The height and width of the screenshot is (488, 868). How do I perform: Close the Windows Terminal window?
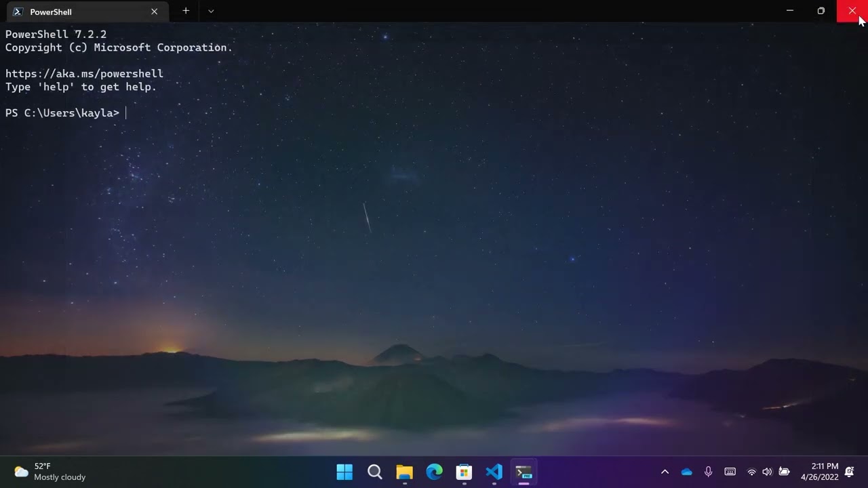coord(852,11)
